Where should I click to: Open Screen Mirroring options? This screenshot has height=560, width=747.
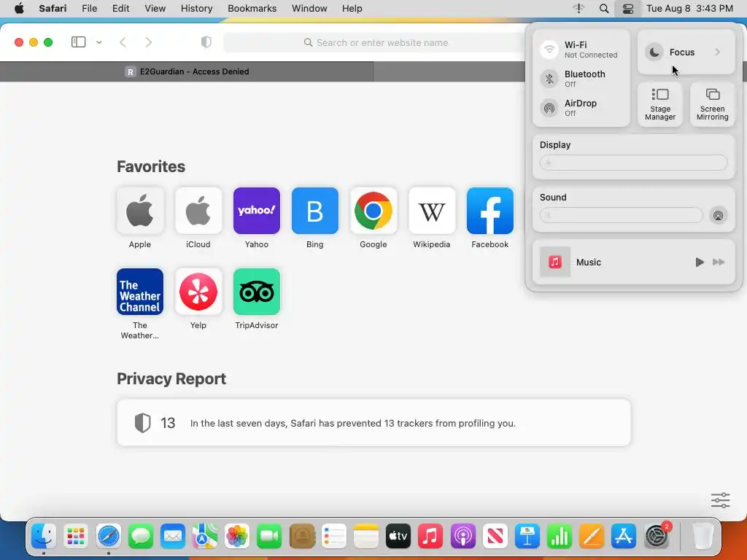point(712,104)
